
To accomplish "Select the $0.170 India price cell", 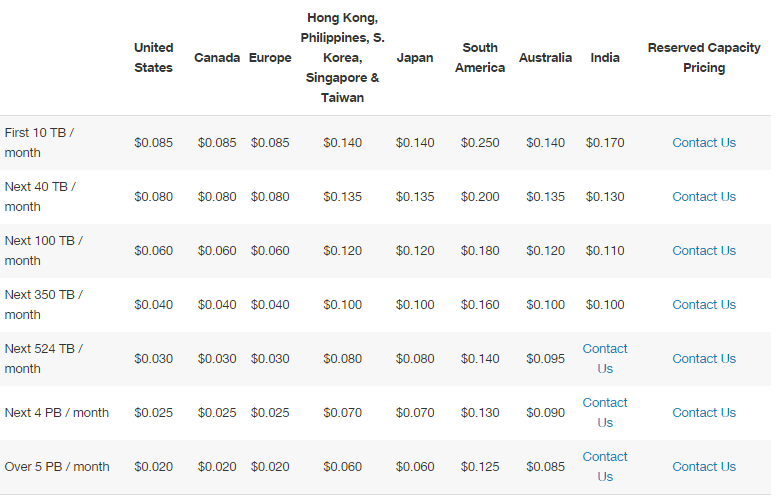I will click(x=605, y=143).
